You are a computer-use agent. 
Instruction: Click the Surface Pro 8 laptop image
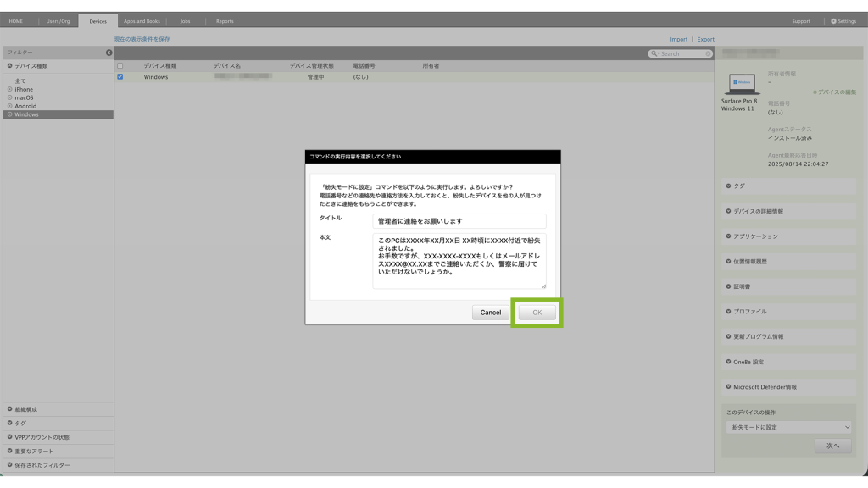(743, 84)
